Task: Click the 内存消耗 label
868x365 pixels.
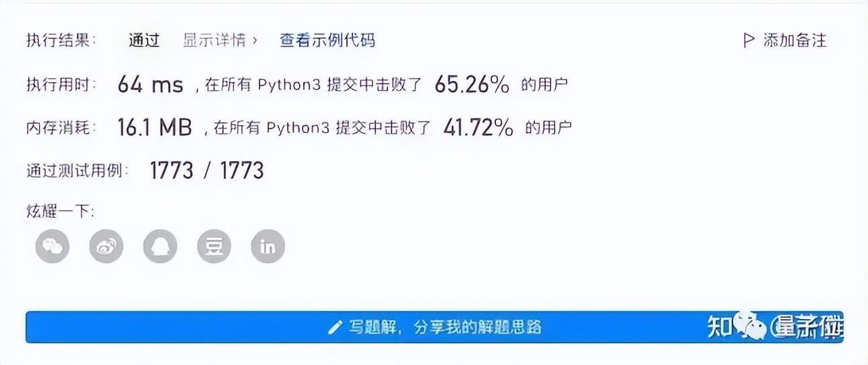Action: pyautogui.click(x=61, y=127)
